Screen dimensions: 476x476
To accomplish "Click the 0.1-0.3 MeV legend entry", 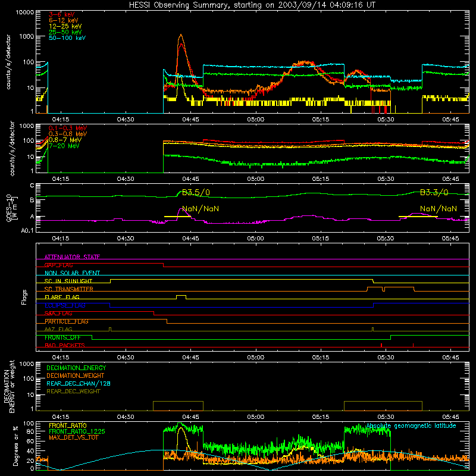I will point(68,128).
